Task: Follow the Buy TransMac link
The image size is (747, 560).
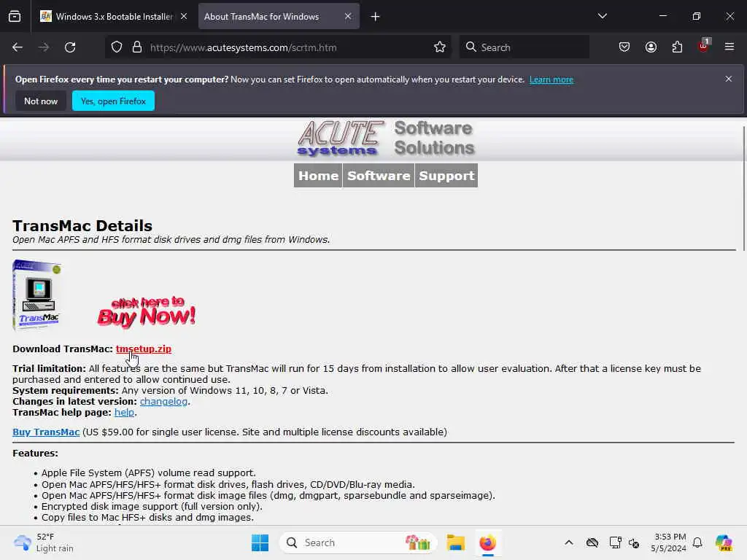Action: point(46,432)
